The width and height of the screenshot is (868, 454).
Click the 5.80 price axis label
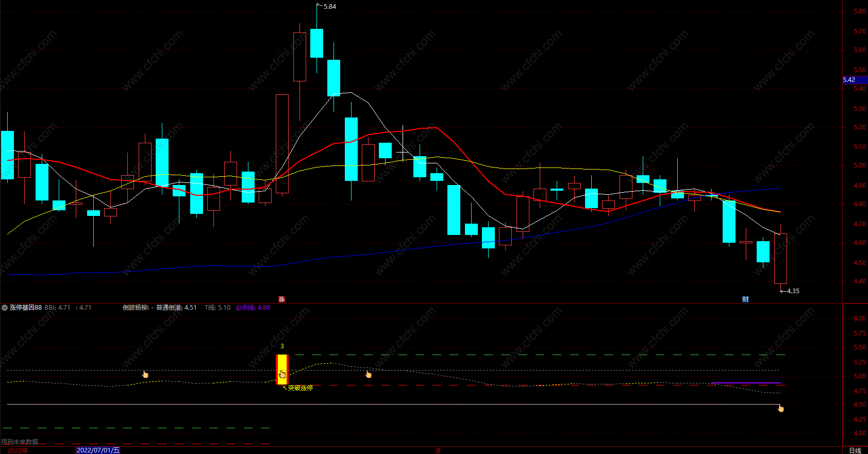(860, 11)
